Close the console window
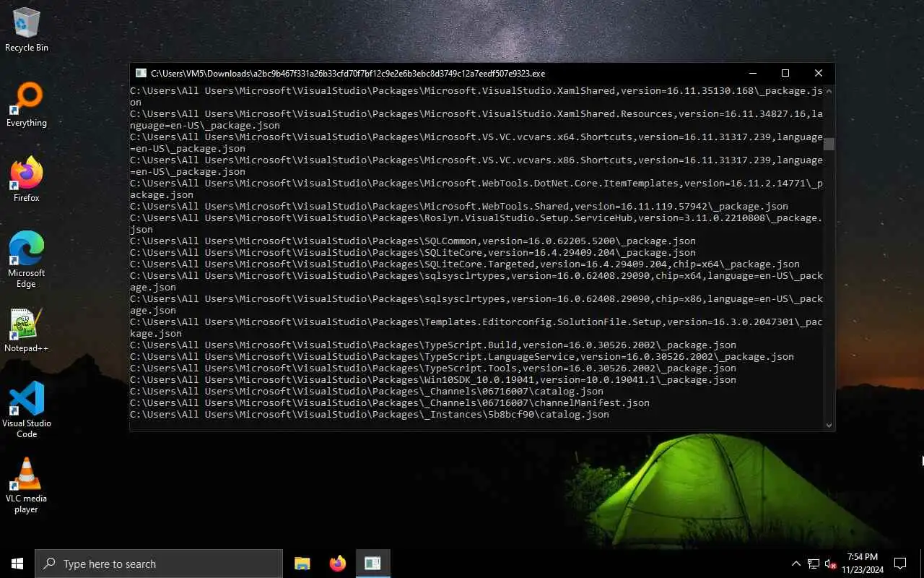924x578 pixels. coord(819,73)
